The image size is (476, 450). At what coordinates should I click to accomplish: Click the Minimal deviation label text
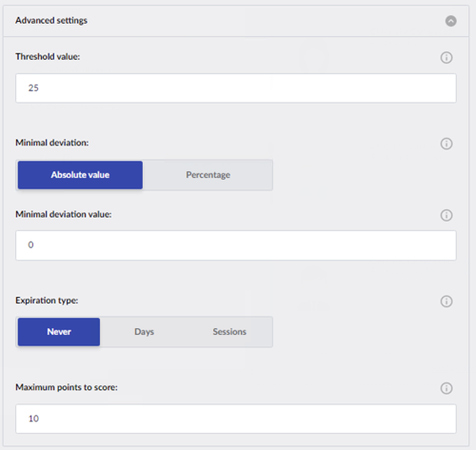click(52, 143)
